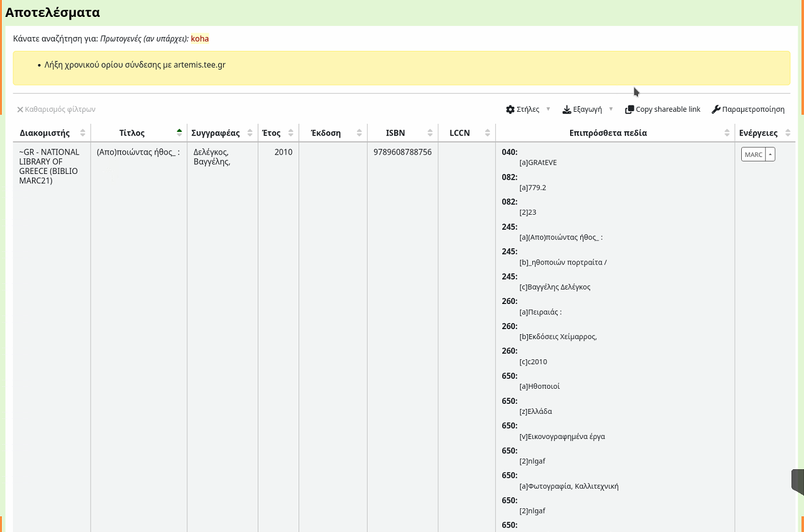The height and width of the screenshot is (532, 804).
Task: Click the ISBN value 9789608788756
Action: 402,152
